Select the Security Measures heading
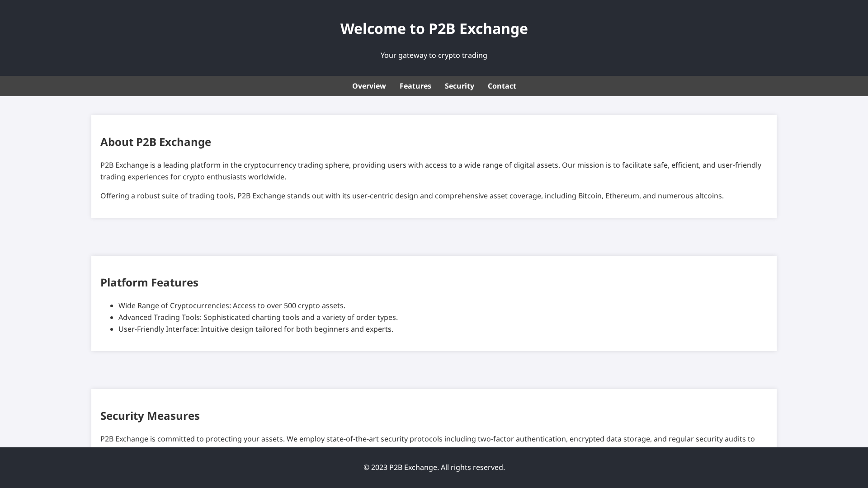868x488 pixels. pos(150,416)
